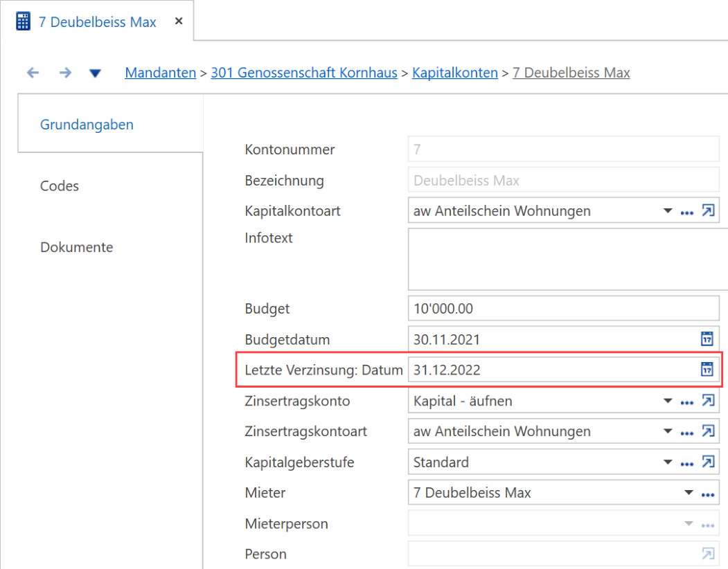The height and width of the screenshot is (569, 728).
Task: Switch to the Dokumente section
Action: click(x=77, y=247)
